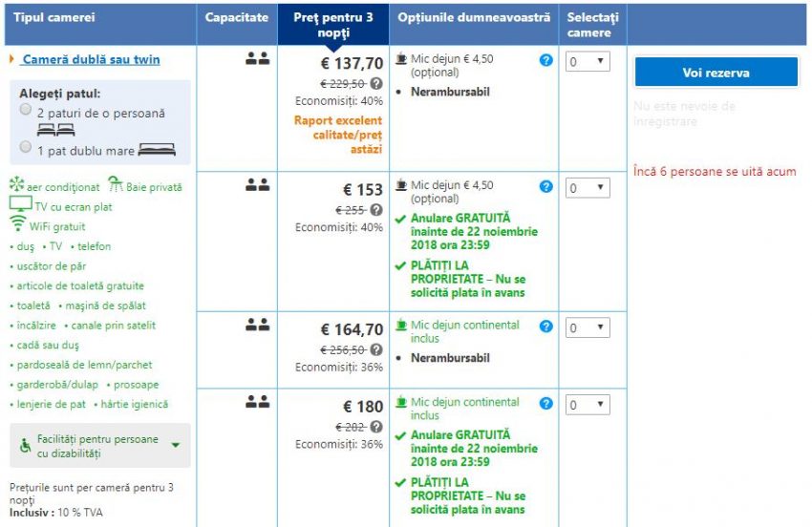Click blue help icon beside €180 offer options
812x527 pixels.
tap(546, 403)
